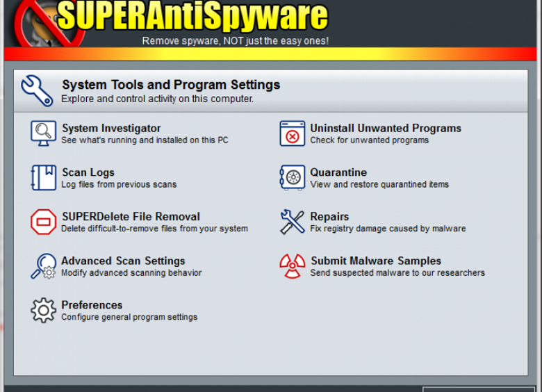Click the Uninstall Unwanted Programs window icon
Viewport: 542px width, 392px height.
293,133
